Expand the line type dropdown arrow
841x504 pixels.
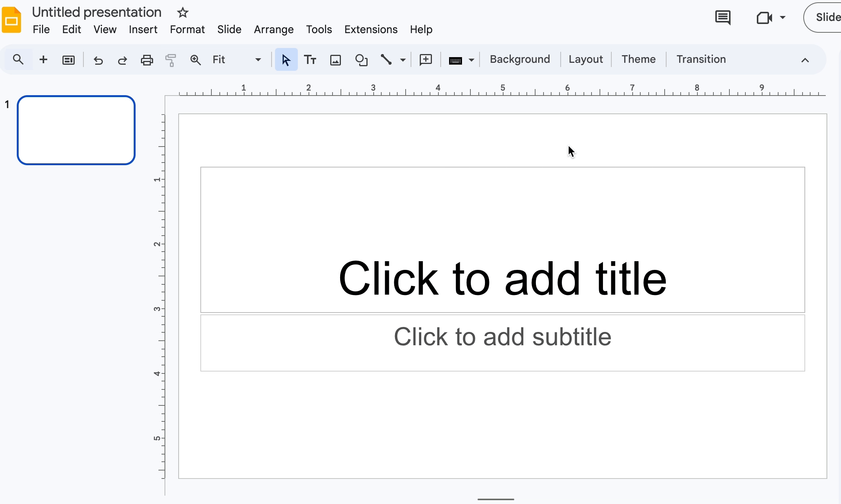coord(403,60)
